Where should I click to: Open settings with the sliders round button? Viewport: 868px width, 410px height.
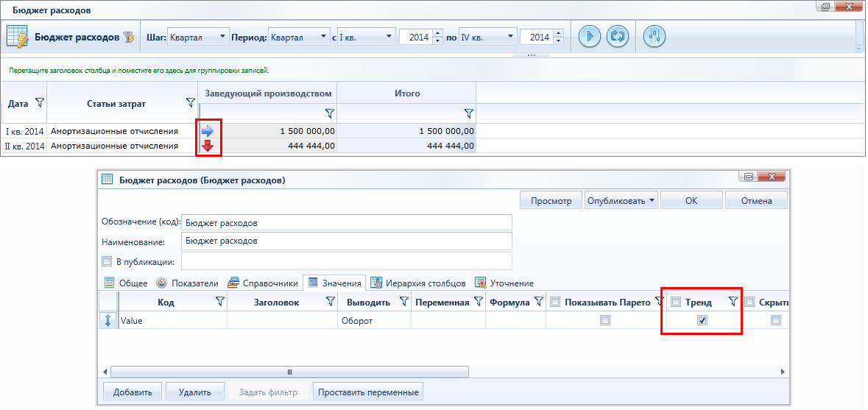click(x=654, y=37)
